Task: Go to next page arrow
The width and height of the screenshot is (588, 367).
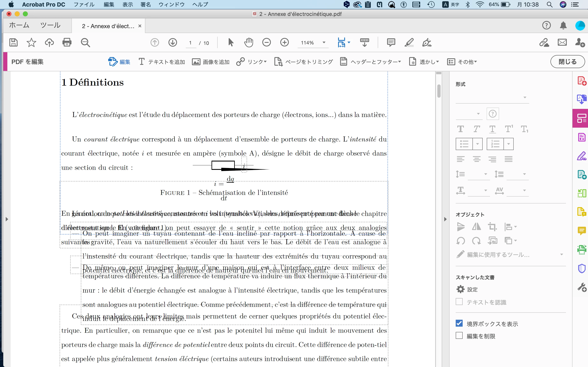Action: [173, 42]
